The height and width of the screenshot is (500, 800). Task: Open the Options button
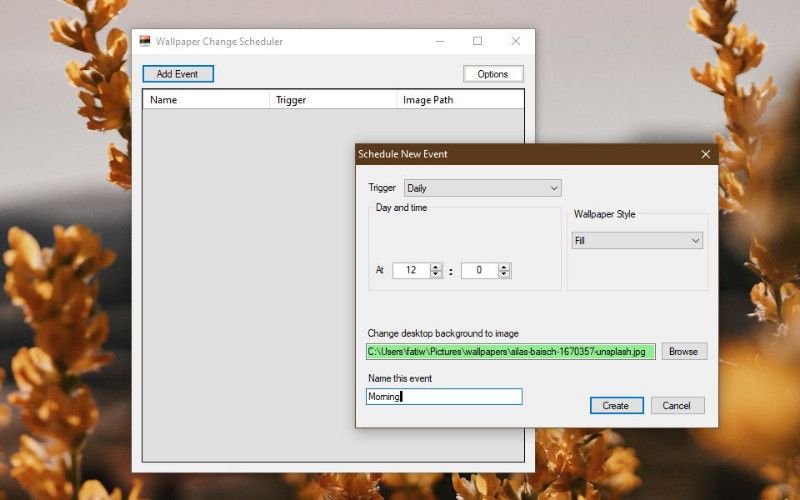493,74
